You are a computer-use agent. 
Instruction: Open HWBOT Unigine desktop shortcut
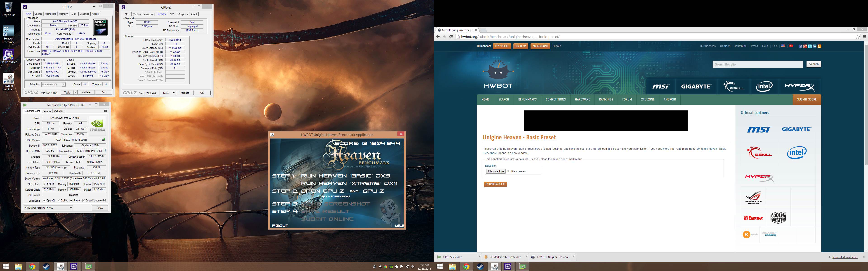coord(8,82)
